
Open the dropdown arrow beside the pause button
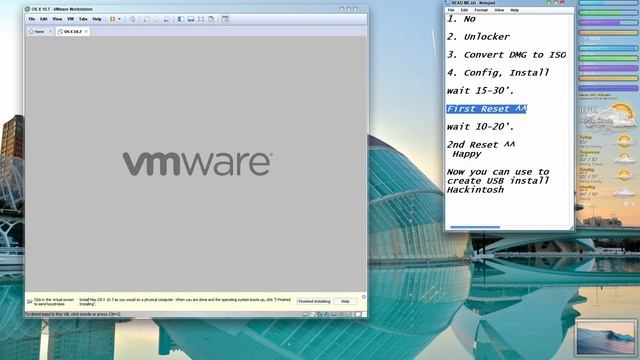[x=119, y=19]
